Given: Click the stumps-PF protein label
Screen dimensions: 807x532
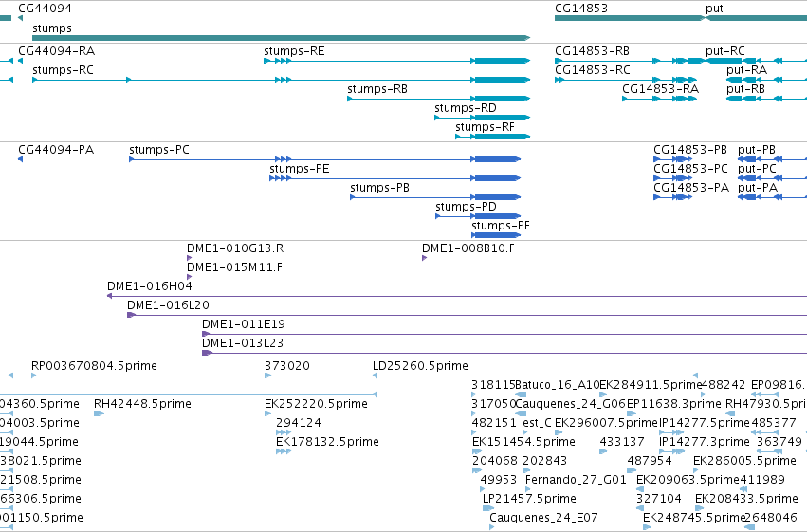Looking at the screenshot, I should point(501,226).
